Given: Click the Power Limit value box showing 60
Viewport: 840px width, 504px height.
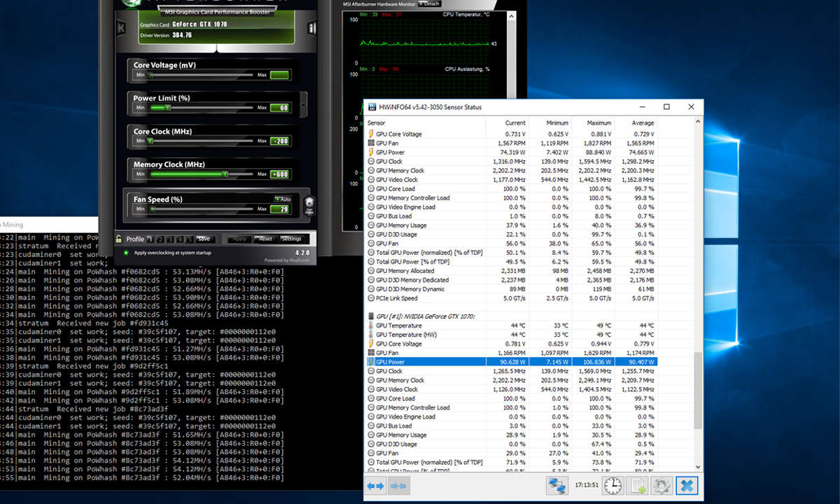Looking at the screenshot, I should tap(280, 108).
